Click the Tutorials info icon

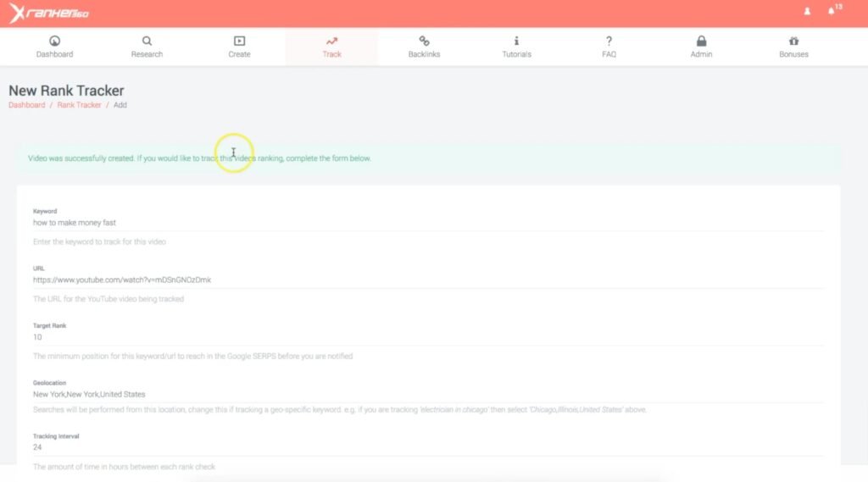pyautogui.click(x=516, y=41)
